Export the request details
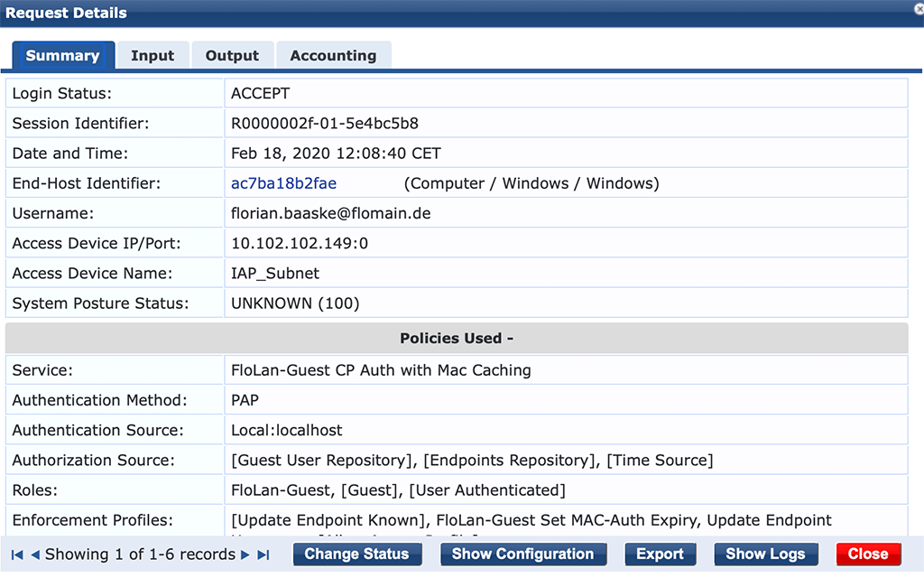The height and width of the screenshot is (578, 924). coord(661,554)
